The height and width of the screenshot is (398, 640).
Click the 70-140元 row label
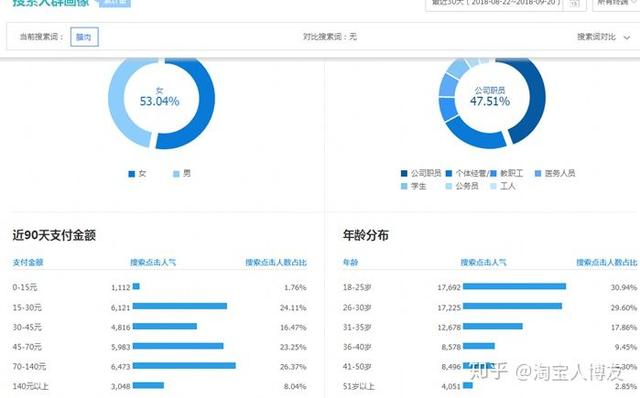29,367
